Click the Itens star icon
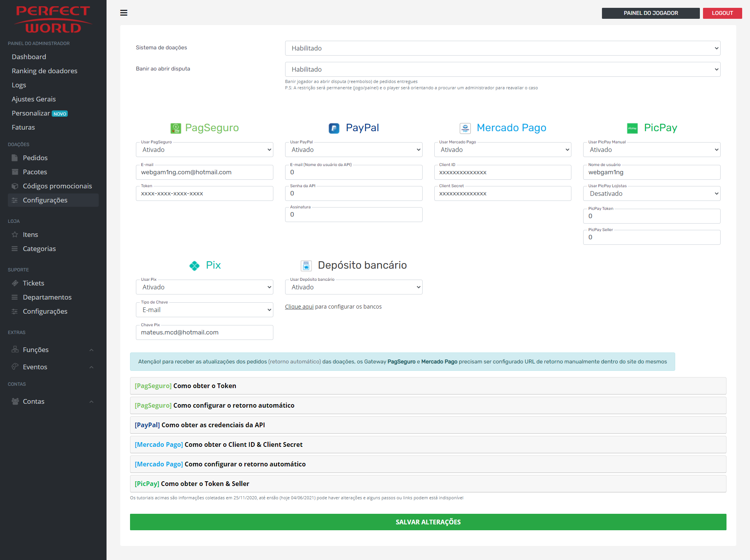 (x=15, y=235)
